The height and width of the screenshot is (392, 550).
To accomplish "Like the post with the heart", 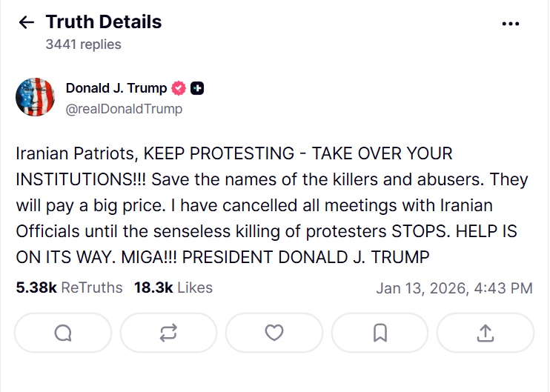I will click(274, 333).
